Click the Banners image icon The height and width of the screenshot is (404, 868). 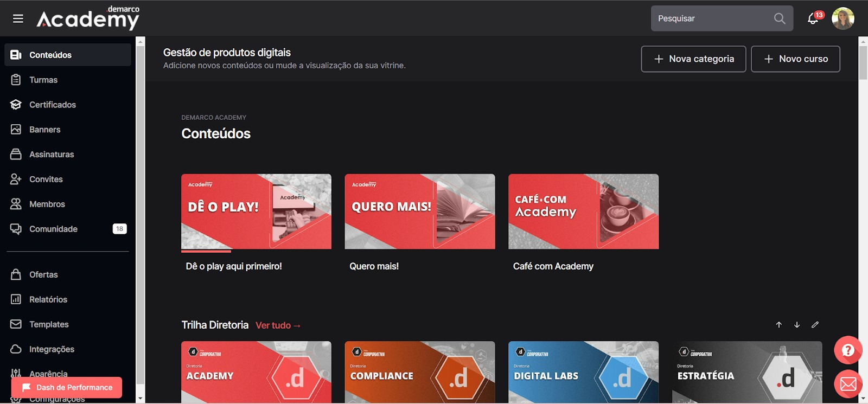(x=16, y=130)
